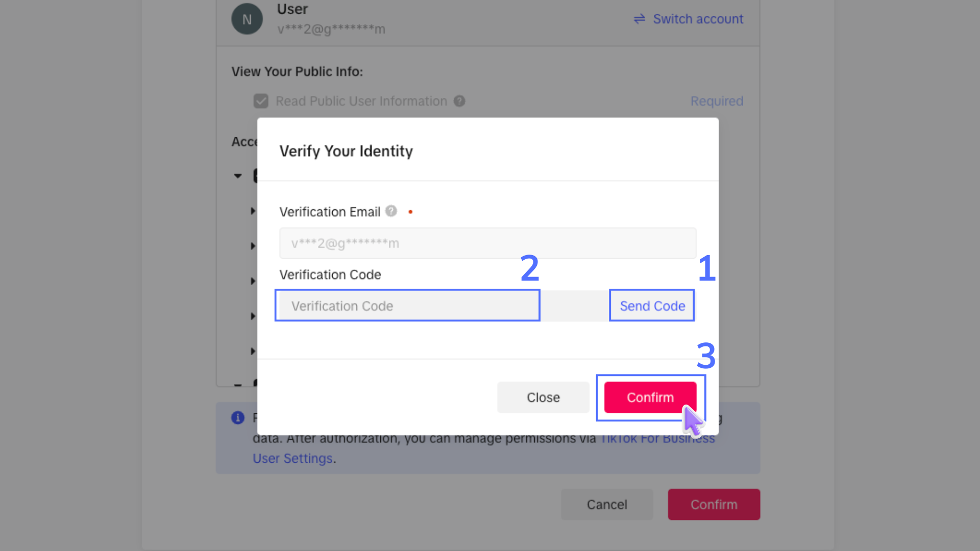
Task: Expand the first right-pointing arrow row
Action: pyautogui.click(x=253, y=211)
